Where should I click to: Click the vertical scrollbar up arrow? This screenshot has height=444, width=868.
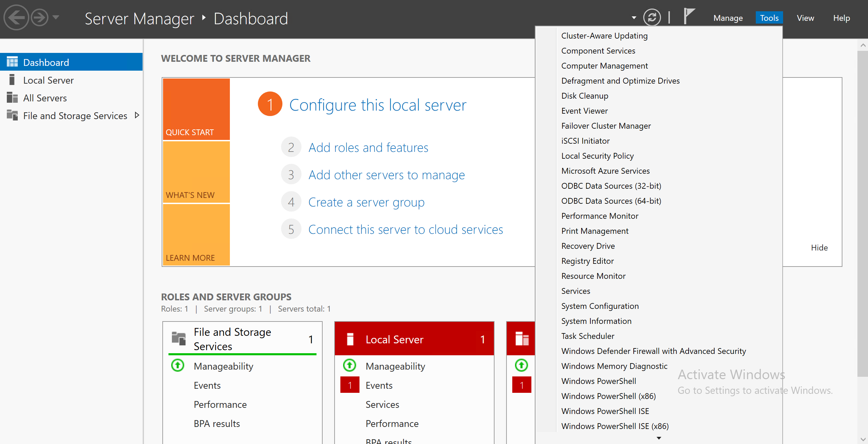[863, 45]
